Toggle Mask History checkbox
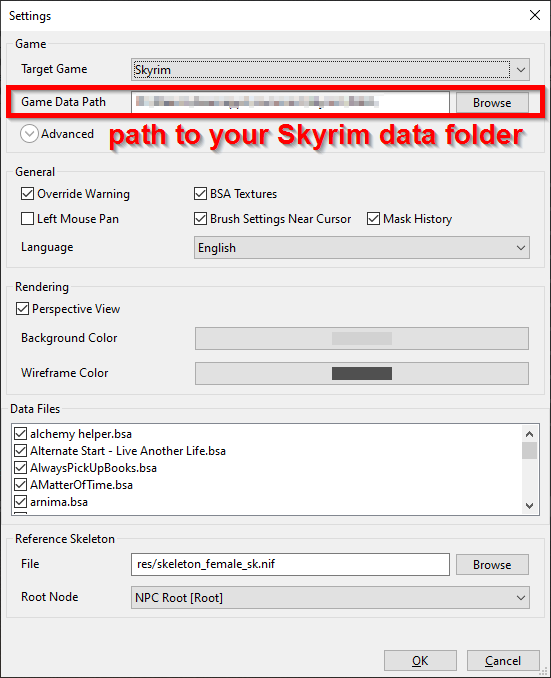 pos(373,219)
